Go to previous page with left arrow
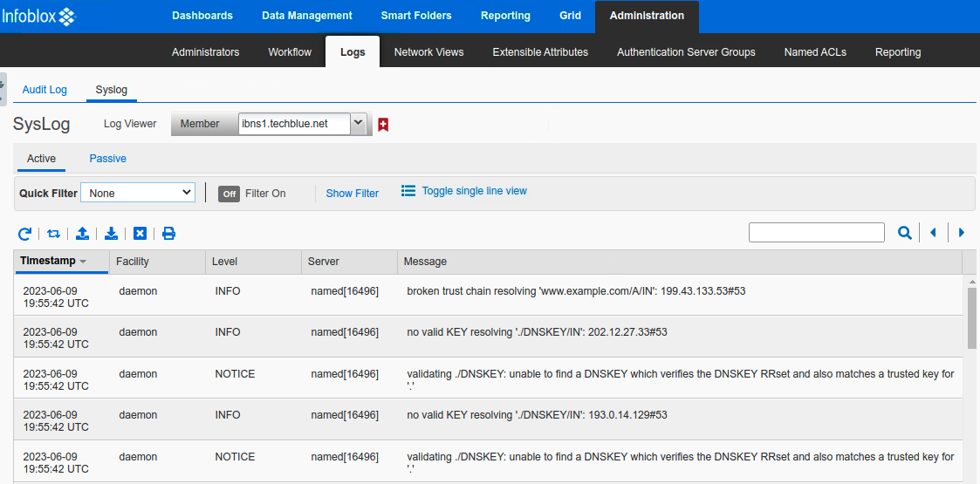The image size is (980, 484). coord(933,233)
